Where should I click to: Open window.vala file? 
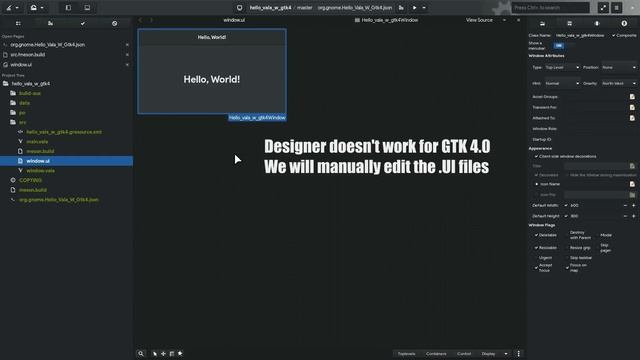point(40,171)
